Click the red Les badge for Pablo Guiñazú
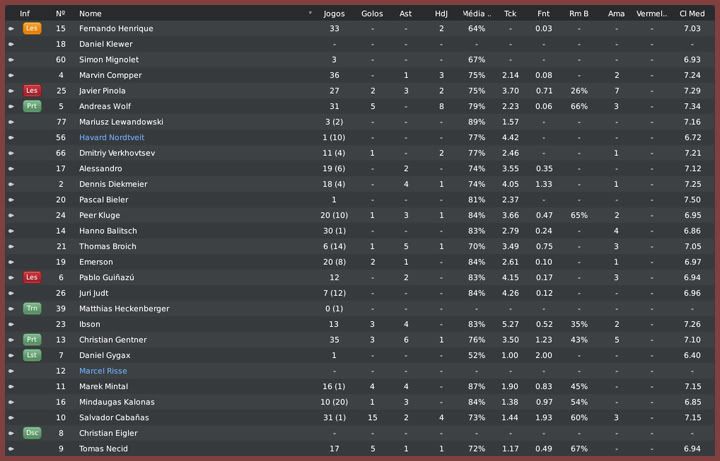This screenshot has width=720, height=461. point(32,277)
